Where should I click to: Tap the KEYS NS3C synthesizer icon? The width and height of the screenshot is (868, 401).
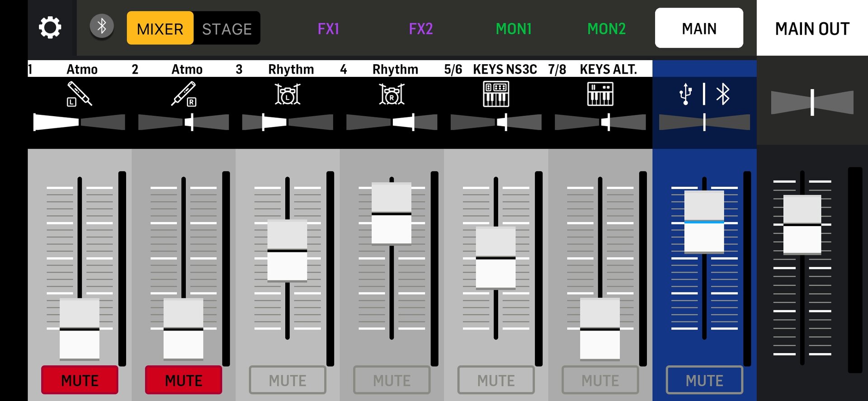pyautogui.click(x=496, y=94)
